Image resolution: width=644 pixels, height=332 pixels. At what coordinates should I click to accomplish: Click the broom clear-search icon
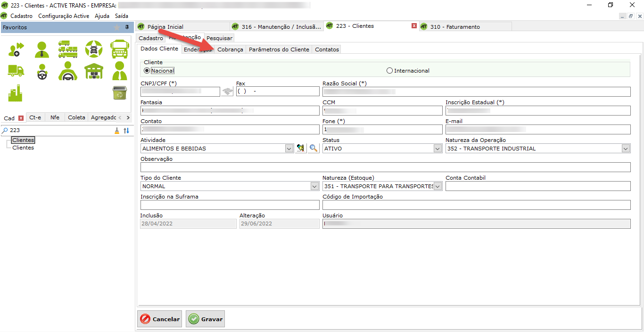pyautogui.click(x=117, y=131)
